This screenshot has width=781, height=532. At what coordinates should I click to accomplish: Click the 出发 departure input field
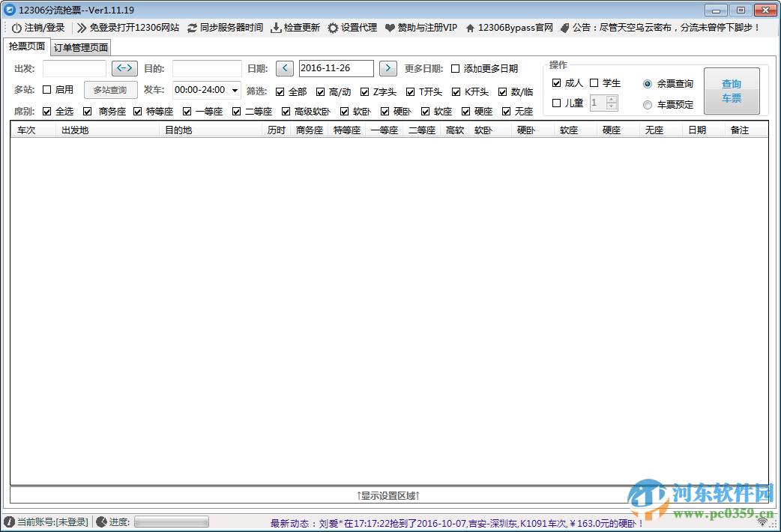(74, 67)
